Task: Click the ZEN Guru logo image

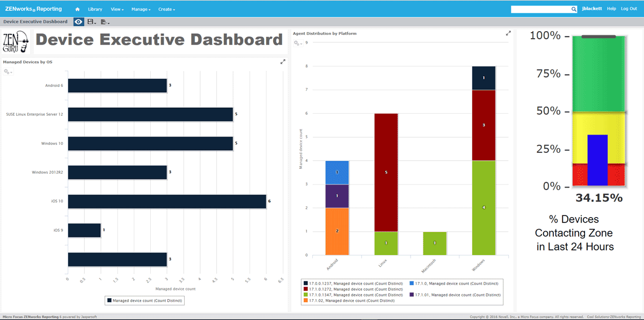Action: (x=16, y=42)
